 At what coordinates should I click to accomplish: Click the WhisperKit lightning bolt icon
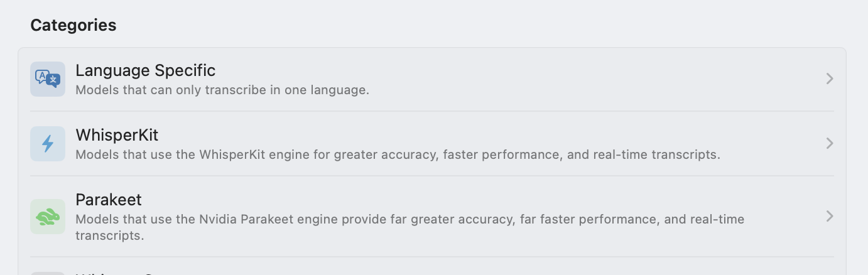pos(48,144)
